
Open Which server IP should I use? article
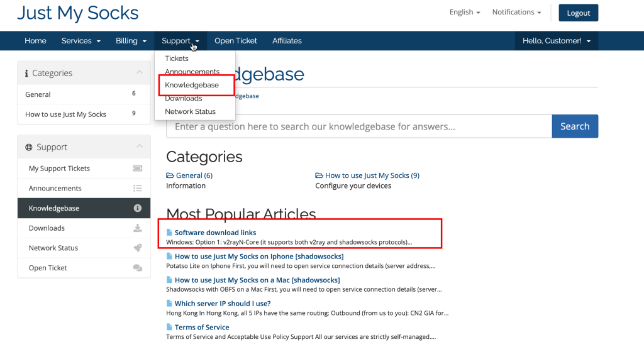223,304
